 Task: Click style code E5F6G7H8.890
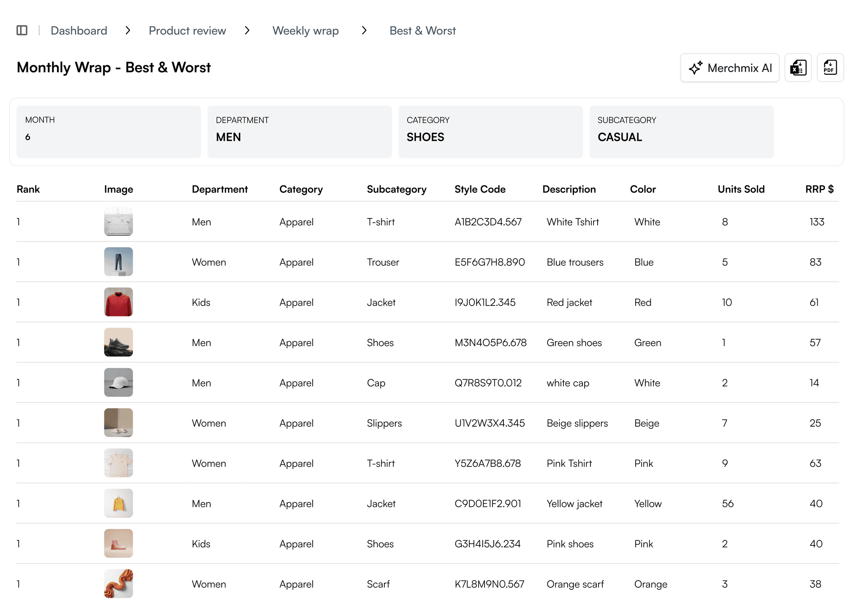490,262
